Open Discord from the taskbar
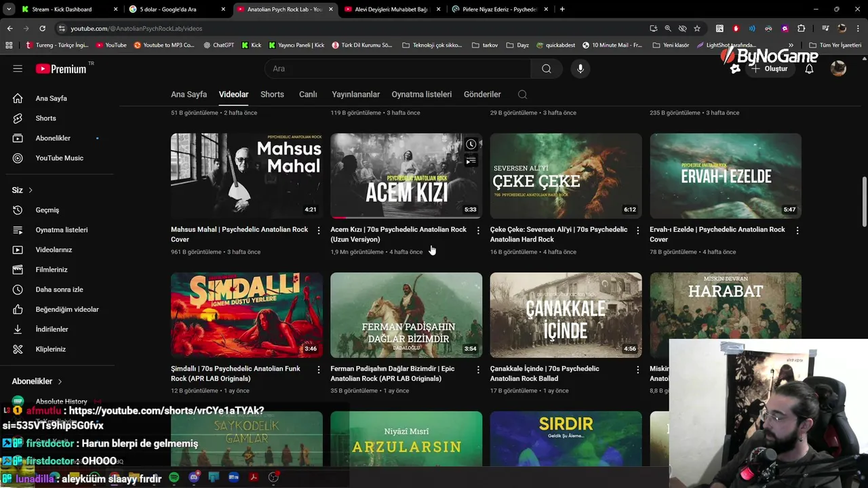This screenshot has width=868, height=488. pyautogui.click(x=194, y=477)
